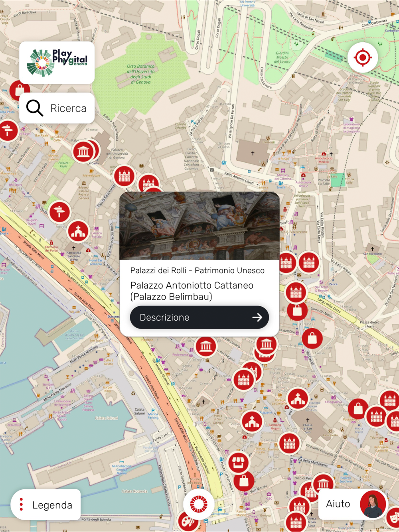Tap the Play Phygital Genova logo
The image size is (399, 532).
tap(57, 63)
